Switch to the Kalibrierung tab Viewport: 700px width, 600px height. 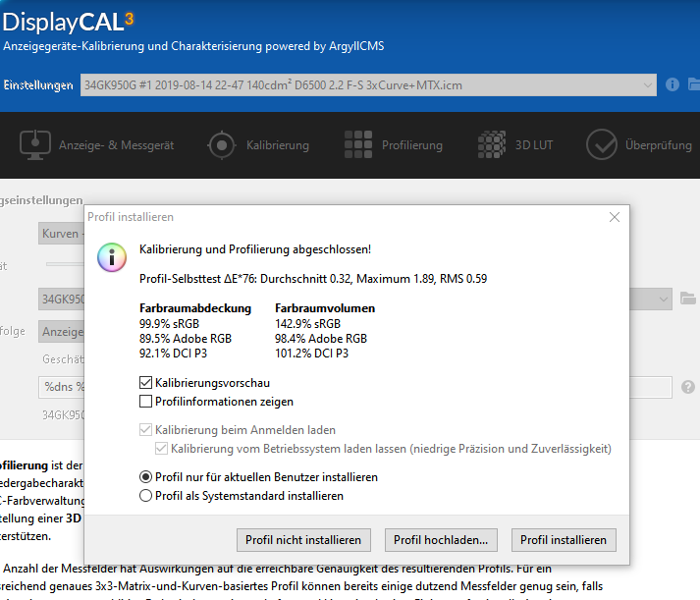[258, 145]
